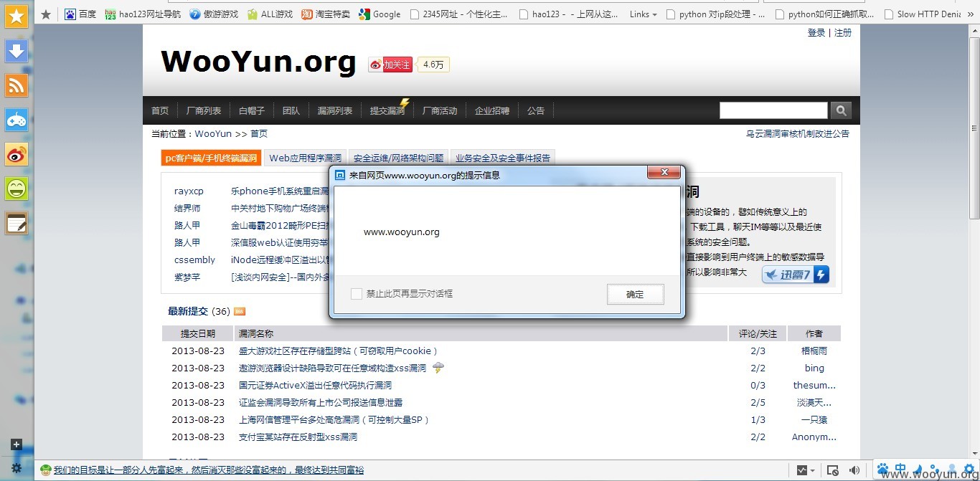The image size is (980, 481).
Task: Toggle the speaker mute icon in status bar
Action: tap(854, 470)
